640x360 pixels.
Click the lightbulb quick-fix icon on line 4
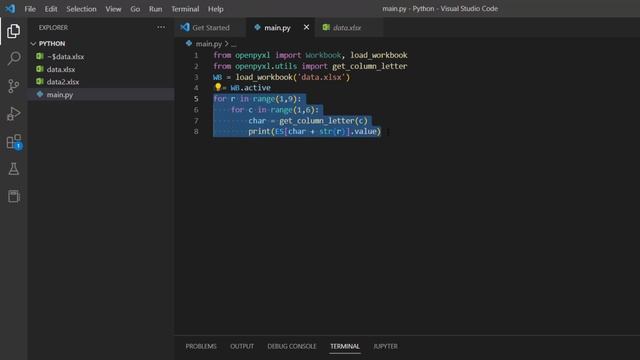tap(218, 87)
